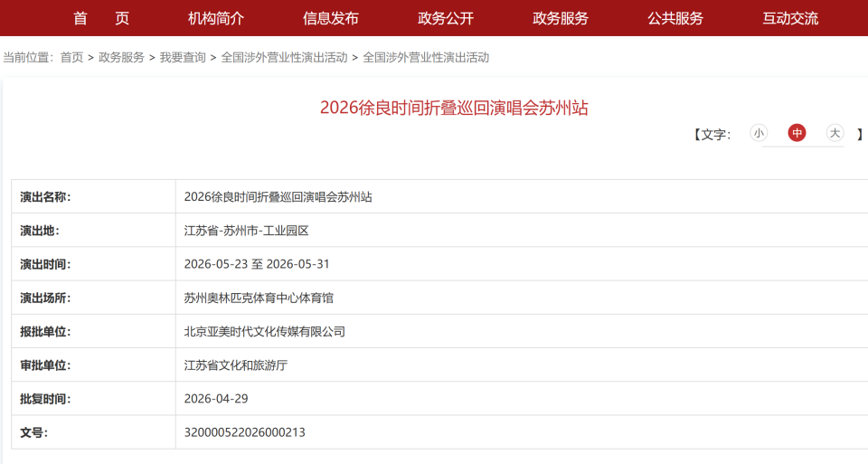The image size is (868, 464).
Task: Click the company 北京亚美时代文化传媒有限公司
Action: (265, 332)
